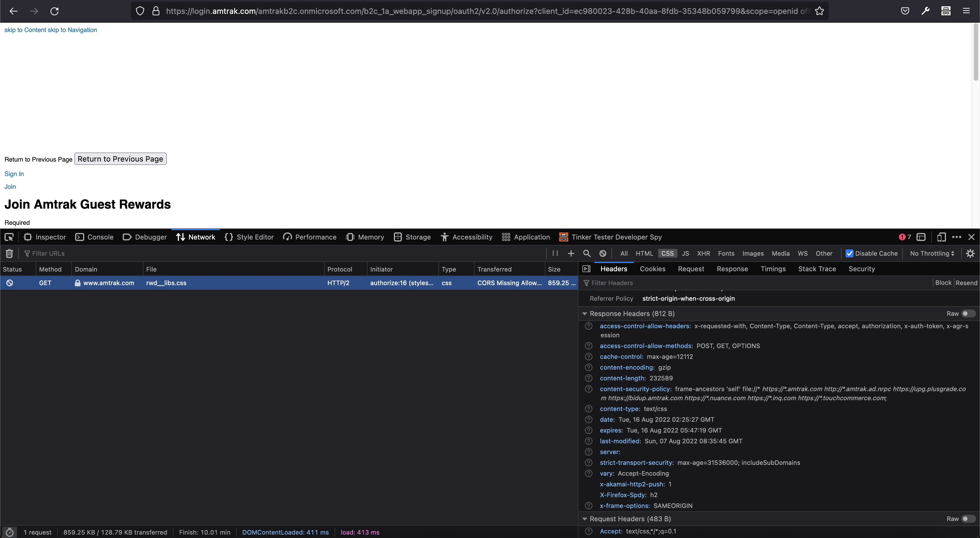This screenshot has height=538, width=980.
Task: Open the Storage tab
Action: pyautogui.click(x=412, y=237)
